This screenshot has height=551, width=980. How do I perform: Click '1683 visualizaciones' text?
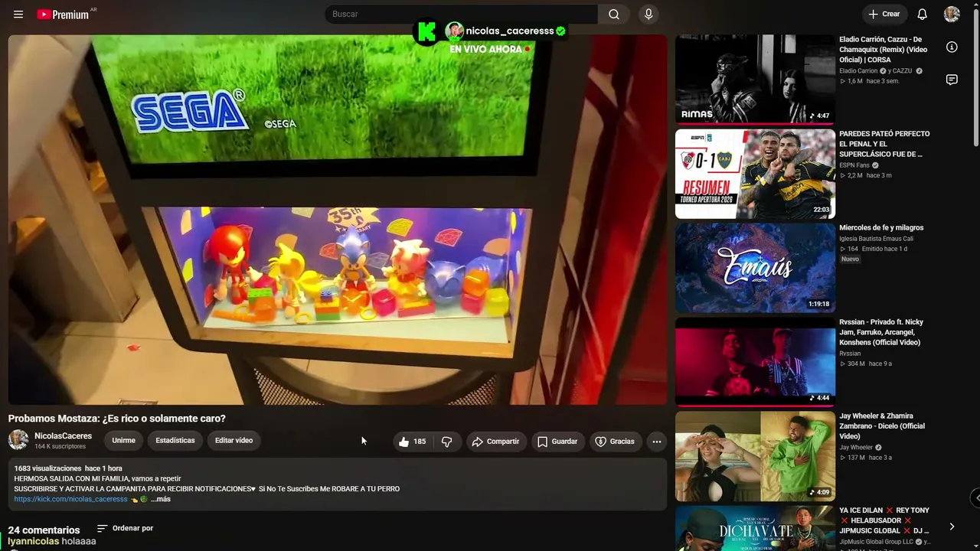(x=47, y=468)
